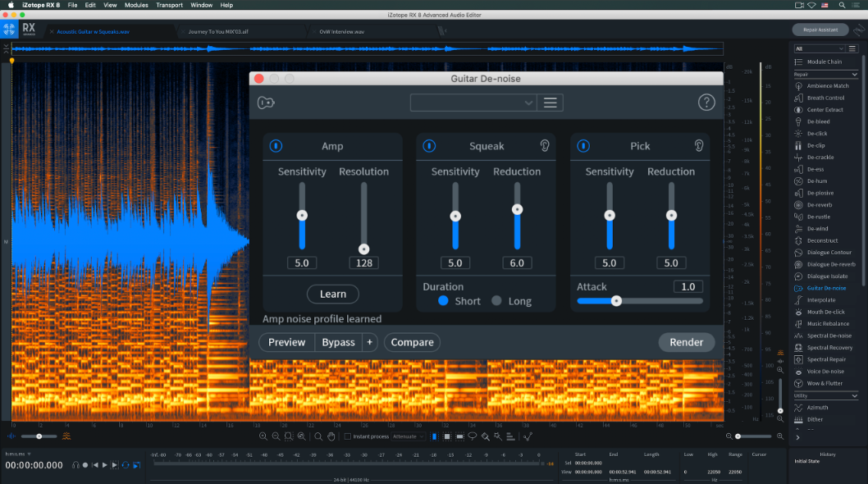
Task: Switch to OvW Interview.wav tab
Action: [x=341, y=31]
